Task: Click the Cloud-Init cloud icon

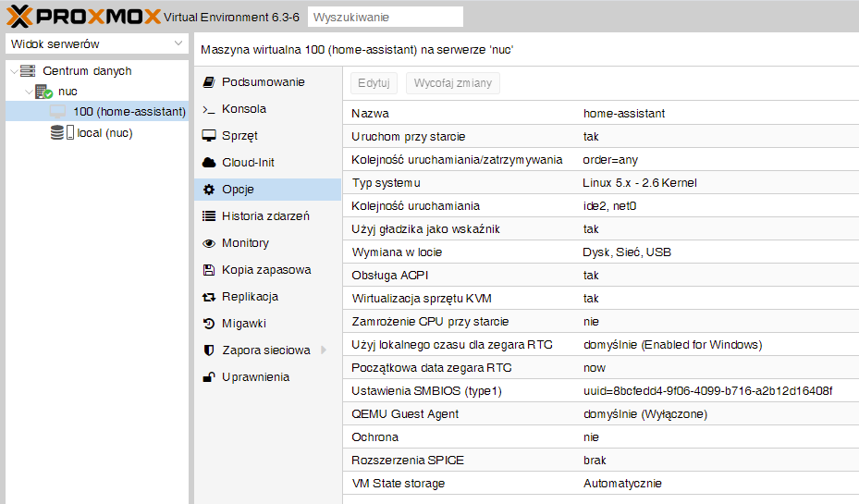Action: point(209,163)
